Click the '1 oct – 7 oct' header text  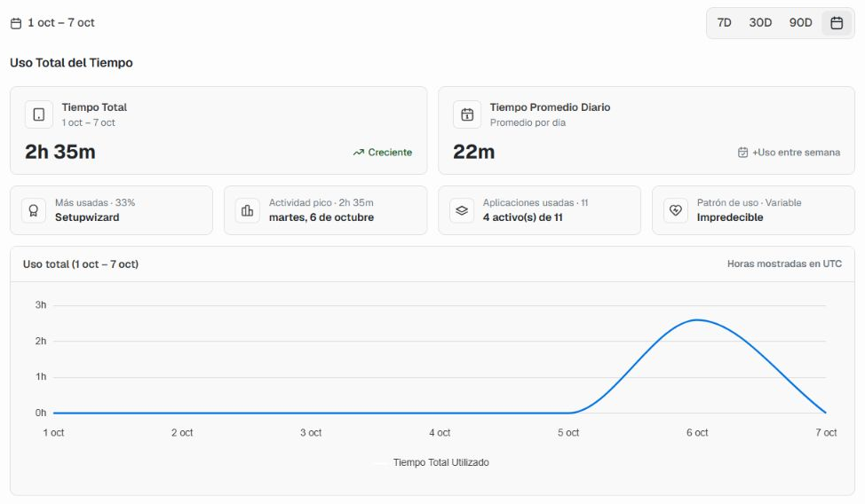61,22
